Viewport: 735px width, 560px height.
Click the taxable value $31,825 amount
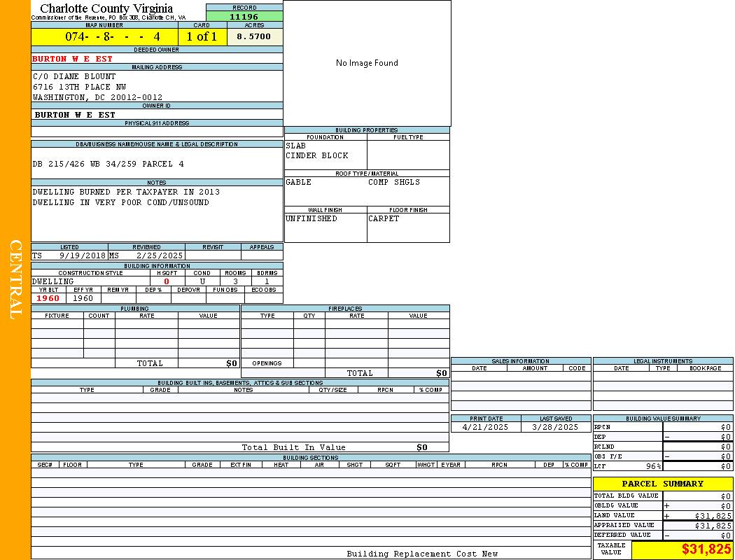click(706, 549)
